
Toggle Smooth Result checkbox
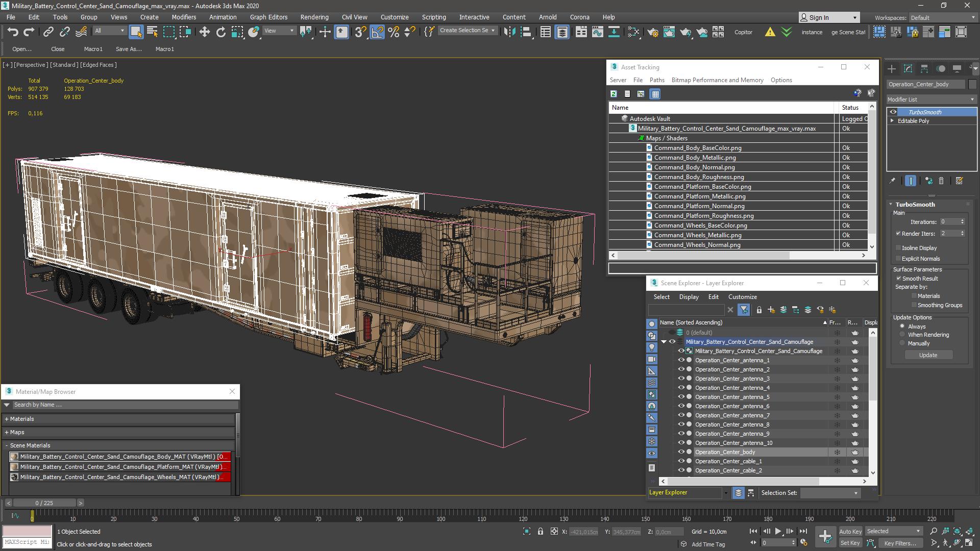tap(899, 279)
